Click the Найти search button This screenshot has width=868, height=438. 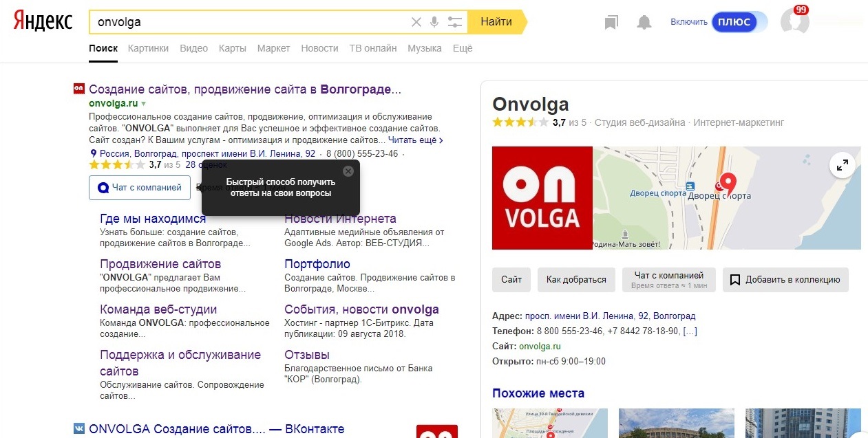click(496, 22)
